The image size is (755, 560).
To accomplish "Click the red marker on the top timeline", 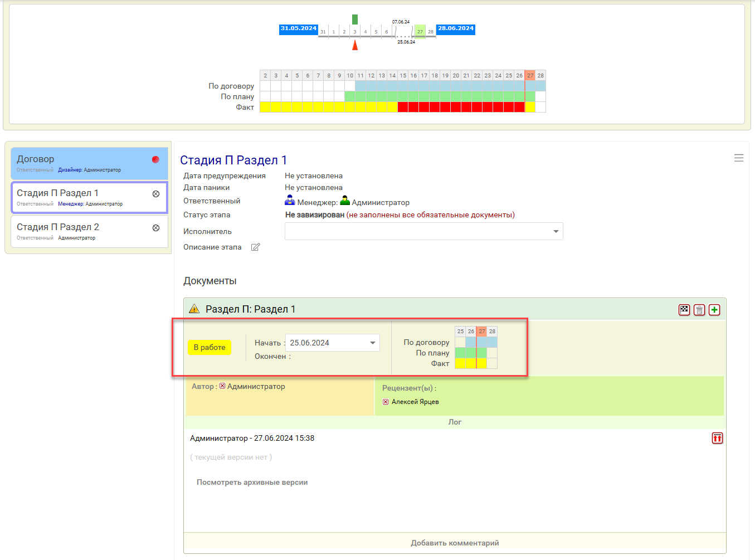I will [x=355, y=45].
